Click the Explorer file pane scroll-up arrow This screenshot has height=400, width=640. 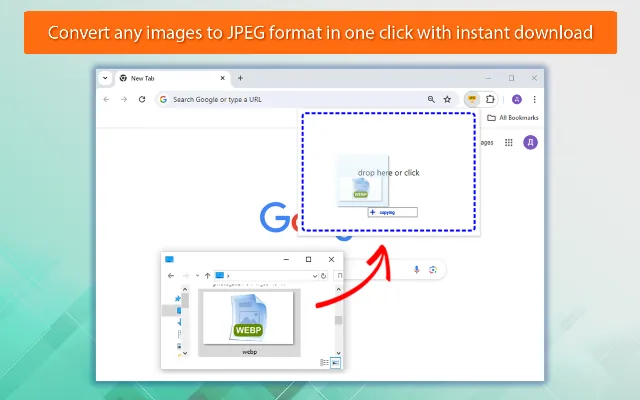[338, 289]
